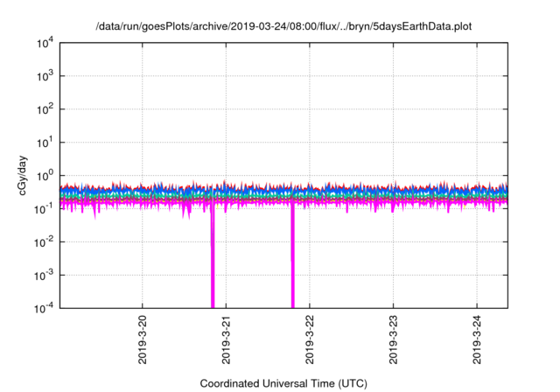Click the 2019-3-24 date tick label
The image size is (560, 392).
click(477, 339)
